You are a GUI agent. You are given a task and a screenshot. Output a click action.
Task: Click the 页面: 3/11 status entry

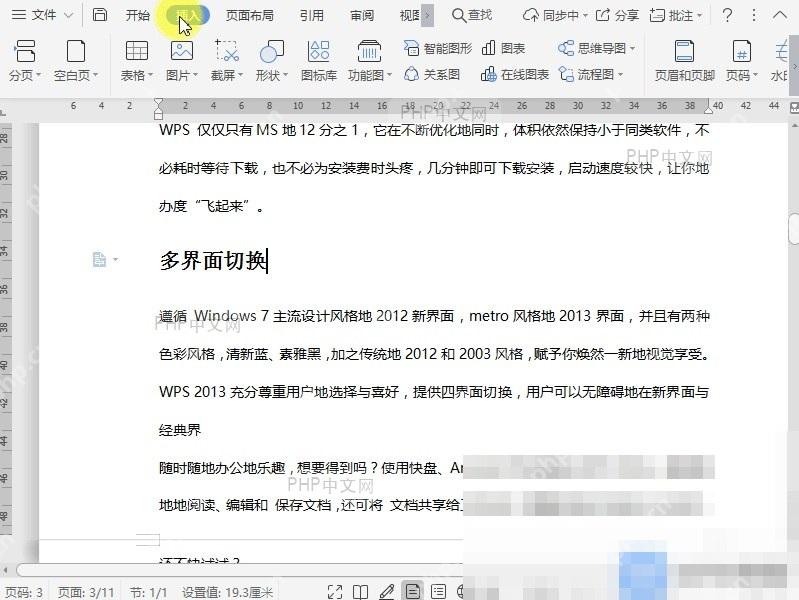(86, 592)
